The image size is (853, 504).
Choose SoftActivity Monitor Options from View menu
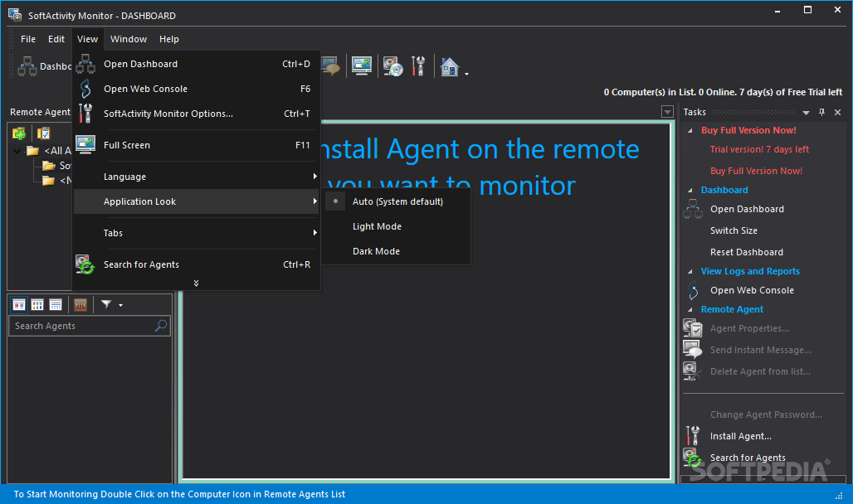click(196, 114)
